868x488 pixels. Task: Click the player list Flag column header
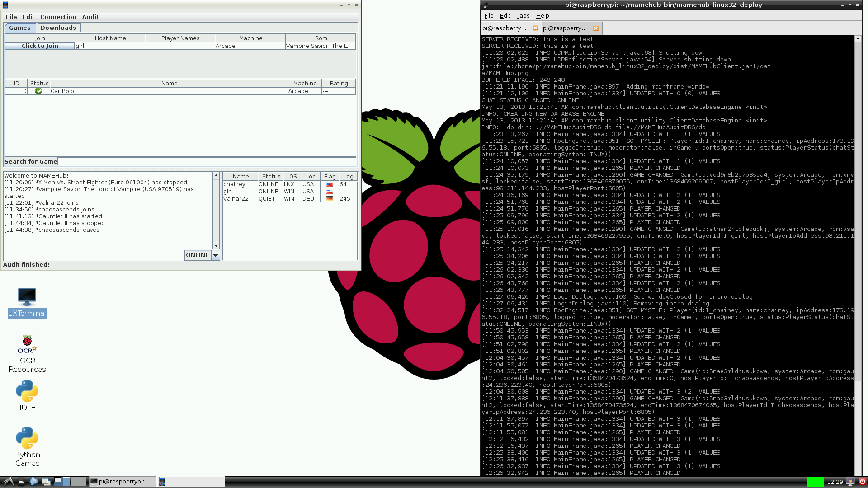coord(330,176)
